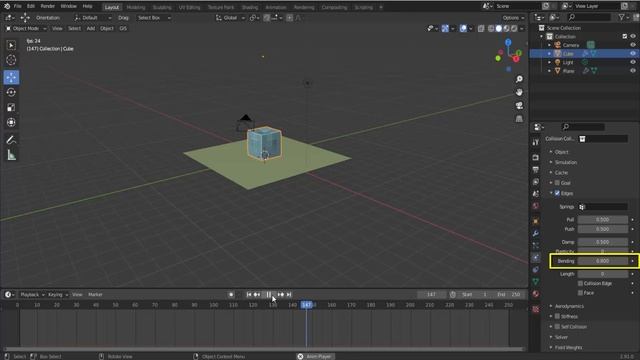Activate the Rotate tool
Screen dimensions: 640x360
[x=11, y=92]
